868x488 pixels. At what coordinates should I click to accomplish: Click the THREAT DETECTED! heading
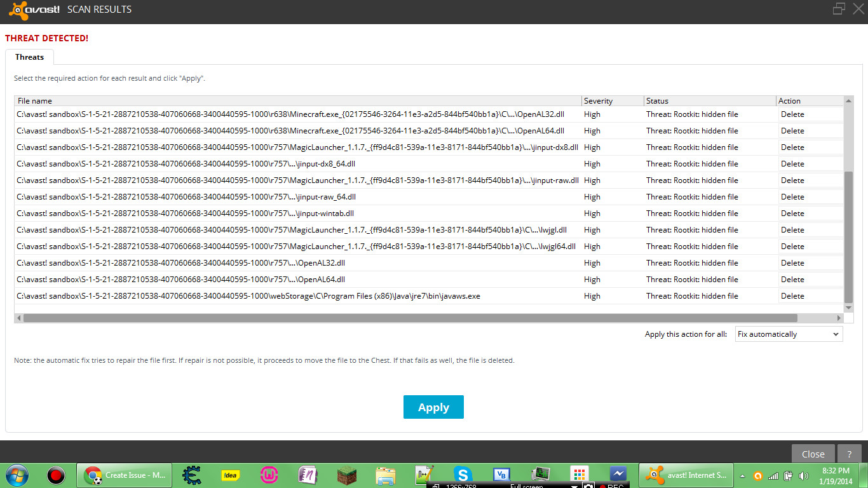point(46,38)
